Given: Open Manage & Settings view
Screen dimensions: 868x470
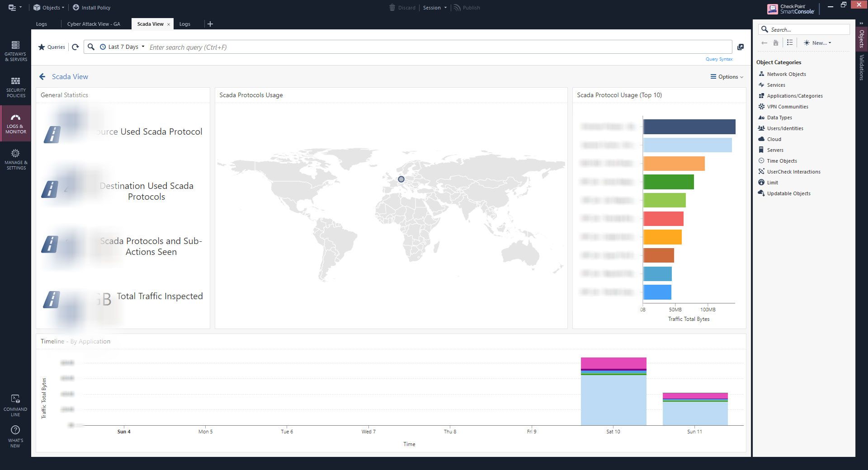Looking at the screenshot, I should [x=15, y=160].
